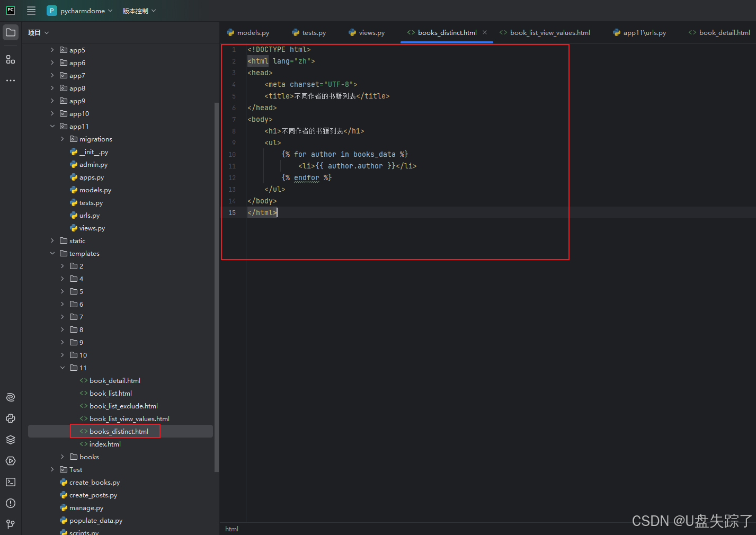Open the Problems tool window icon

tap(11, 503)
